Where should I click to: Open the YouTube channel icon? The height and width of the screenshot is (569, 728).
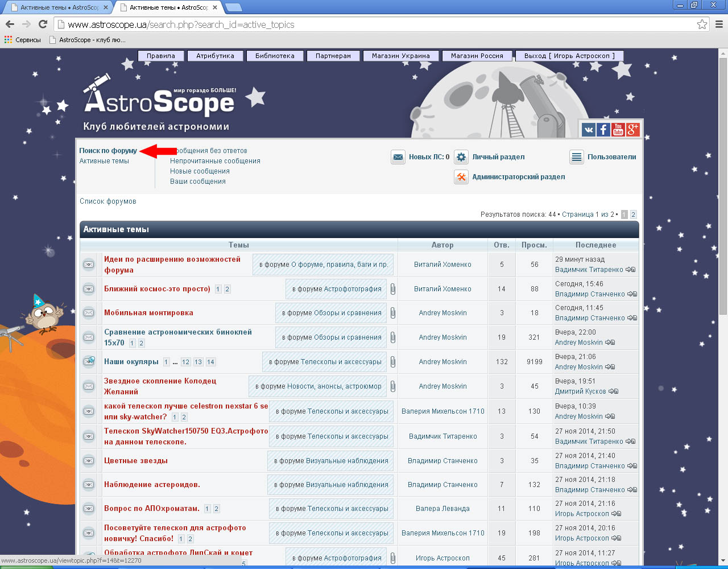(x=618, y=130)
